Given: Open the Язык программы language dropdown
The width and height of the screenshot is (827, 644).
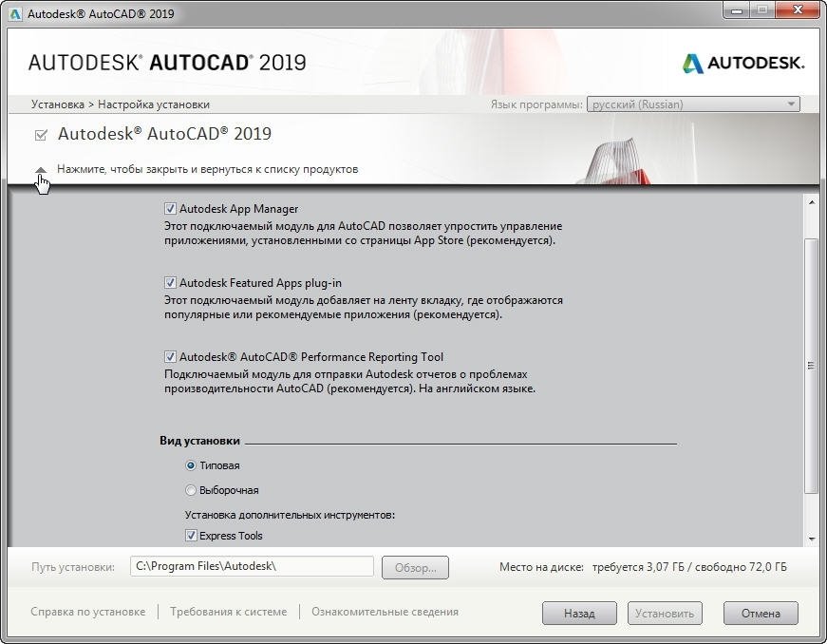Looking at the screenshot, I should tap(693, 104).
